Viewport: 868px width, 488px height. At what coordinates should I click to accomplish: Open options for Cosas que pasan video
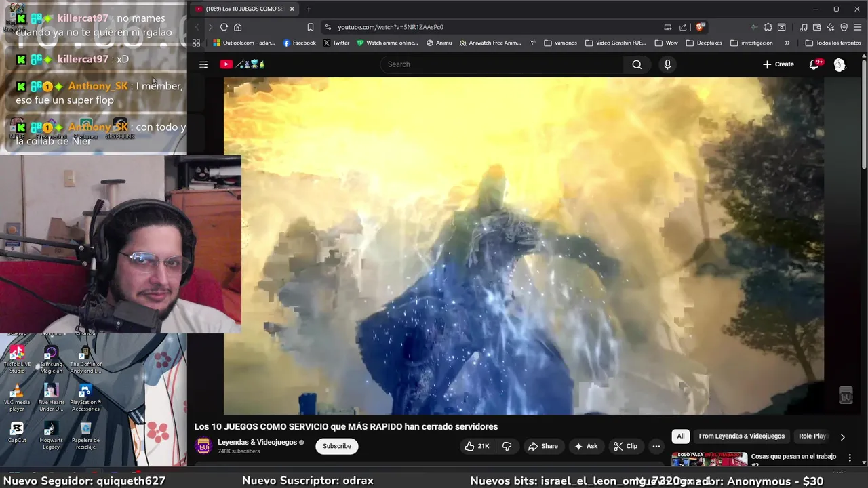850,457
